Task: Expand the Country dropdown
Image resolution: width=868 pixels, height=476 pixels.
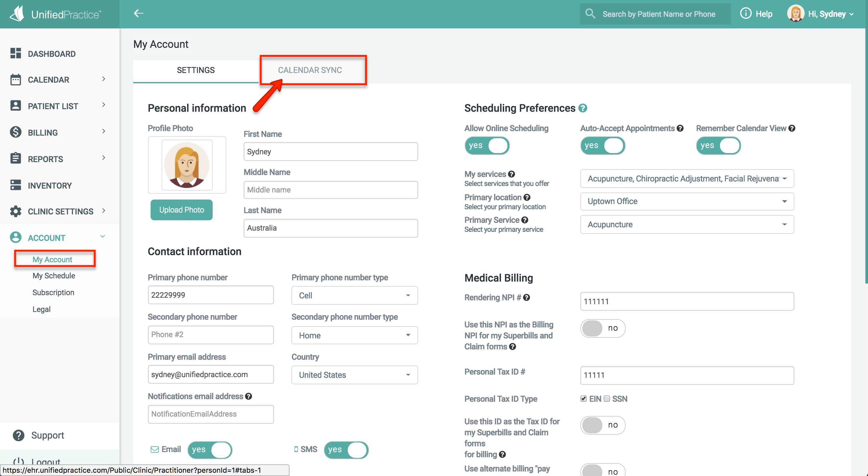Action: pos(354,375)
